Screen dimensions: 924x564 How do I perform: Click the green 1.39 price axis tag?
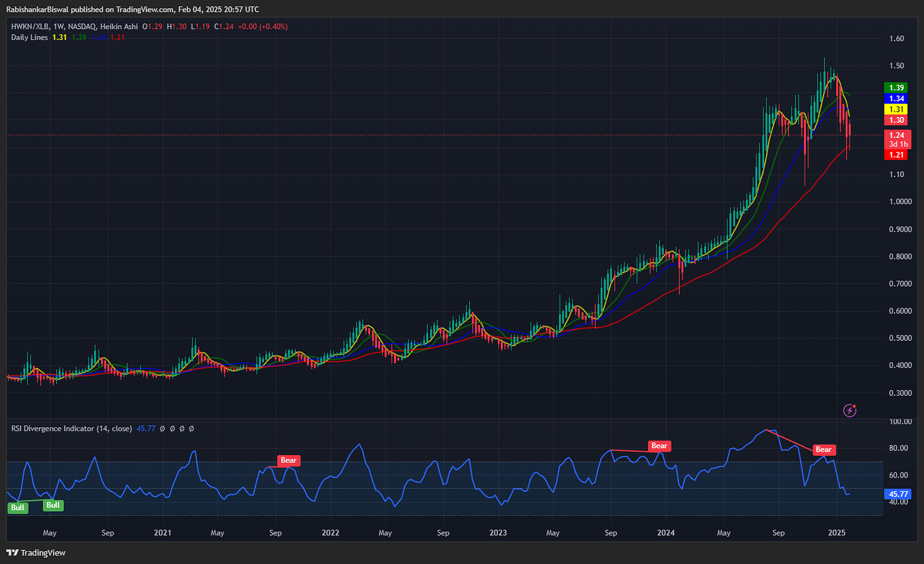point(896,88)
